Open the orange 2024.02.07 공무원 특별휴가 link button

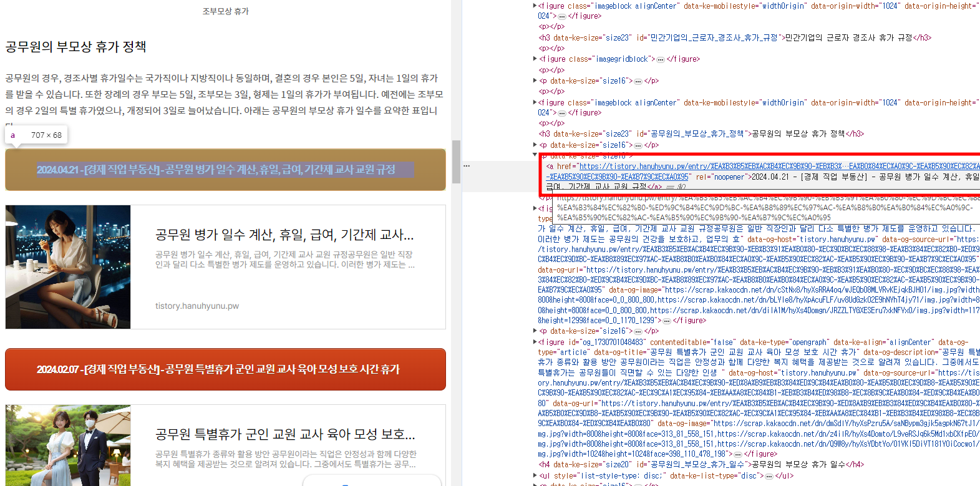[225, 369]
